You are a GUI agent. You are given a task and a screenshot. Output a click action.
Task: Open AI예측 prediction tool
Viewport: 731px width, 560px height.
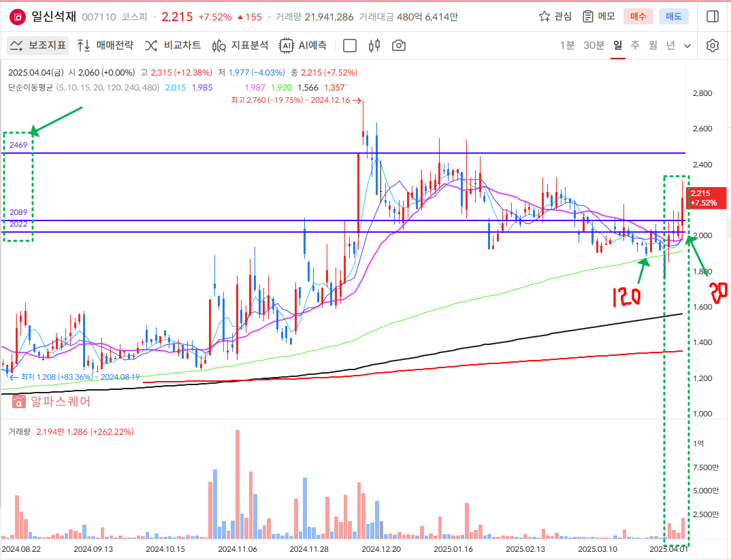(x=303, y=45)
